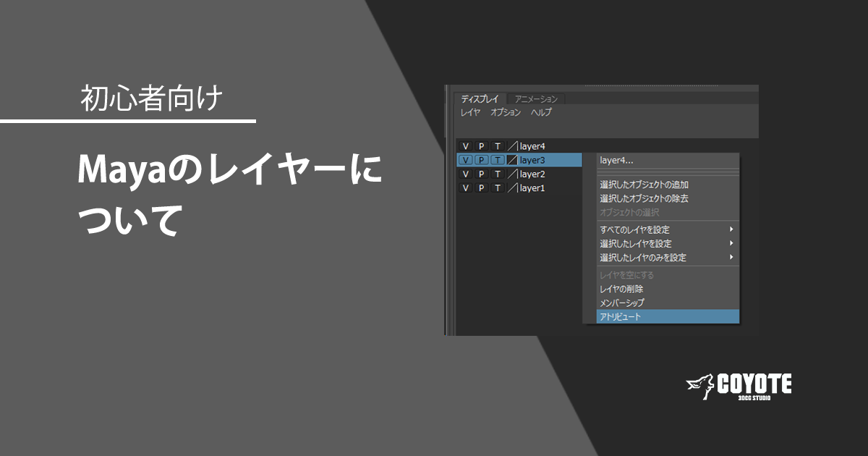Toggle V visibility for layer2
Image resolution: width=868 pixels, height=456 pixels.
pos(466,174)
